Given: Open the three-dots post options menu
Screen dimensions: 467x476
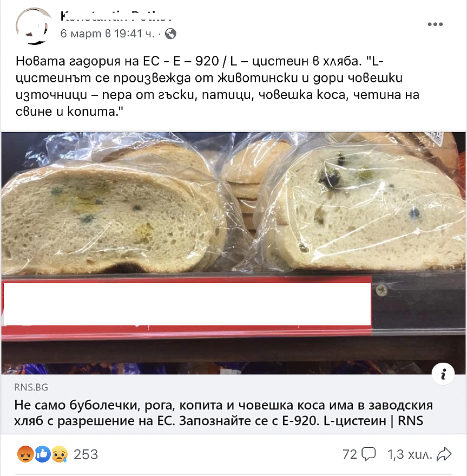Looking at the screenshot, I should coord(435,24).
